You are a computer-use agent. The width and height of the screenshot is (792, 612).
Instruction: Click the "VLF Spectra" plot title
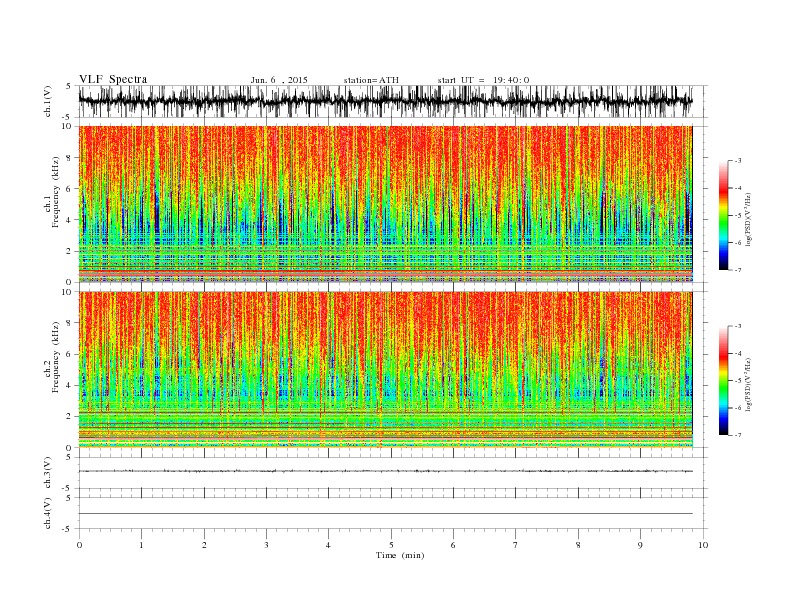tap(113, 79)
